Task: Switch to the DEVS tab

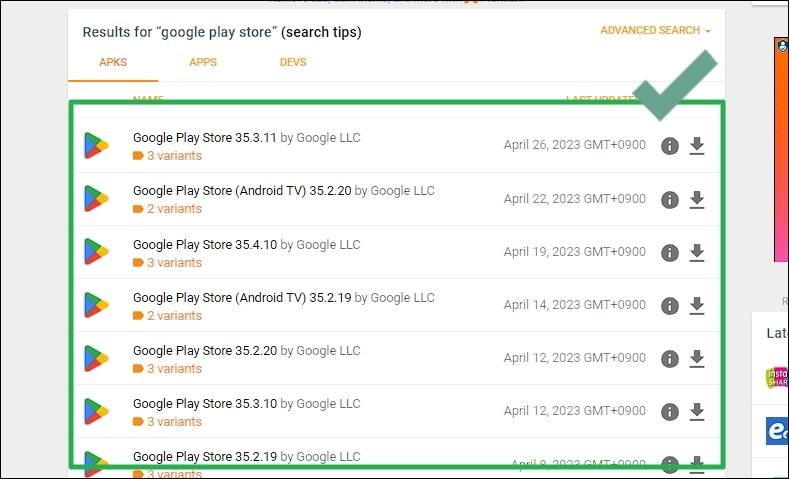Action: point(293,62)
